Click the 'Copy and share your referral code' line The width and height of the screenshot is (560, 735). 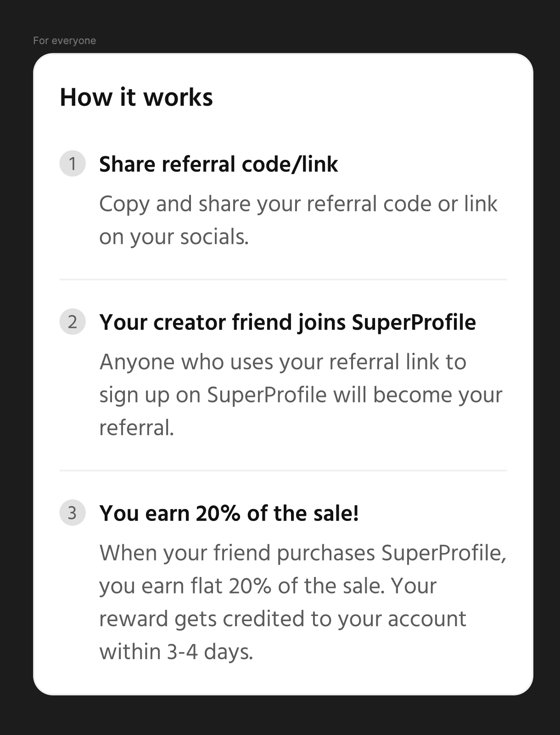298,204
